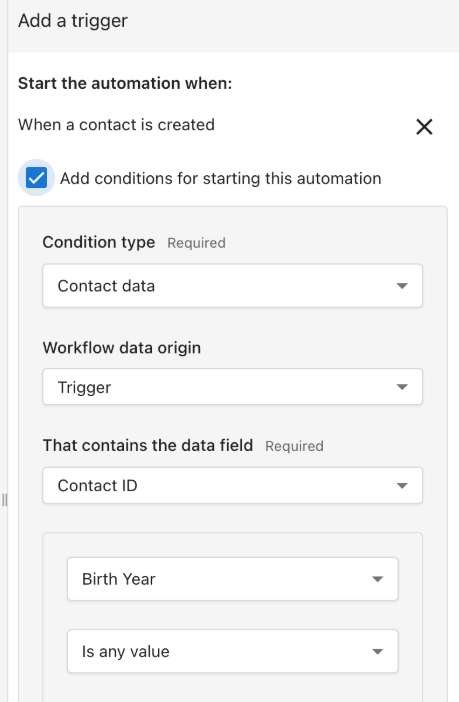
Task: Click 'Add conditions for starting this automation' label
Action: [220, 178]
